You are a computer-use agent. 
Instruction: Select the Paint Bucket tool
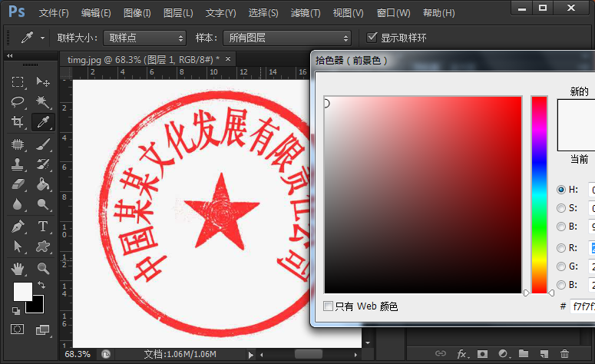tap(42, 184)
